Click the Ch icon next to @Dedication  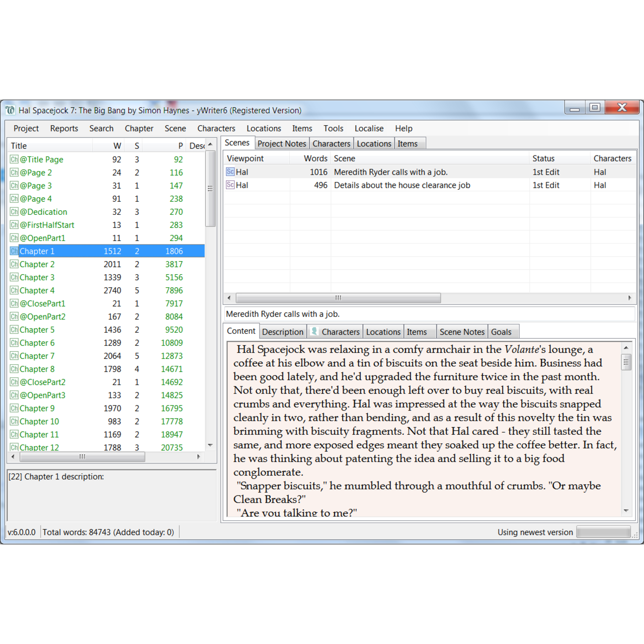pos(14,212)
